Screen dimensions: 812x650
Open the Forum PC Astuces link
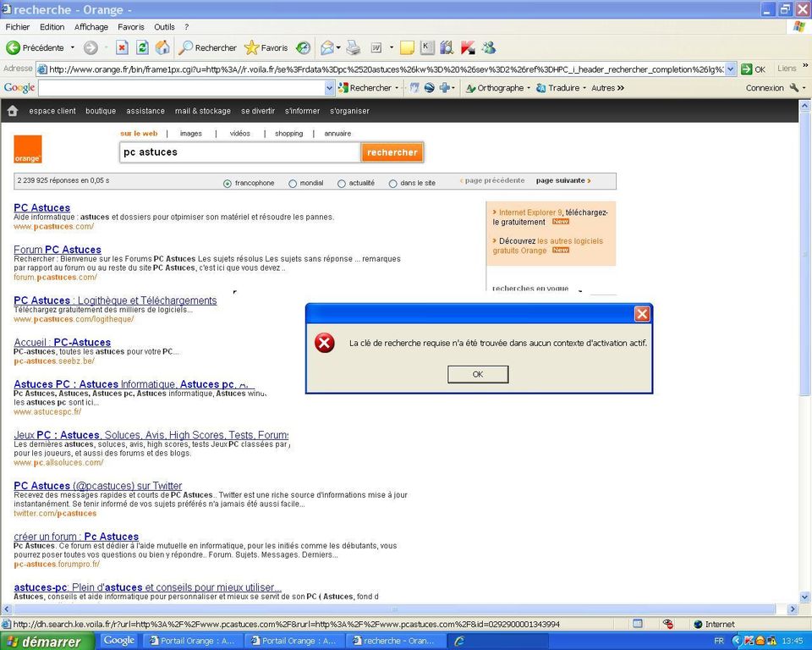click(57, 249)
